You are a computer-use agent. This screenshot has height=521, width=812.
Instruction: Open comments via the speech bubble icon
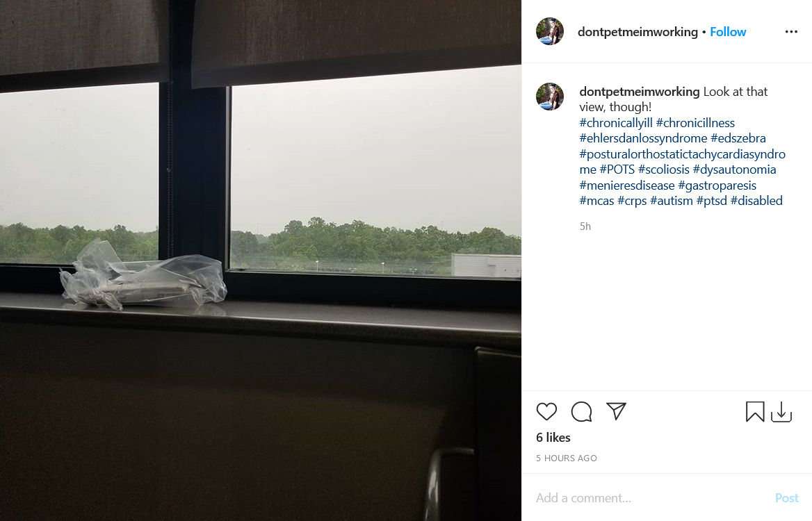point(581,411)
